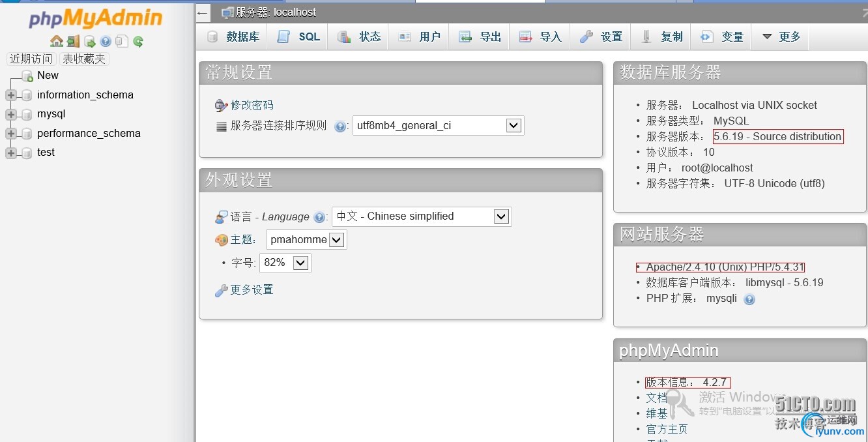Open performance_schema database in the tree
The height and width of the screenshot is (442, 868).
tap(89, 134)
